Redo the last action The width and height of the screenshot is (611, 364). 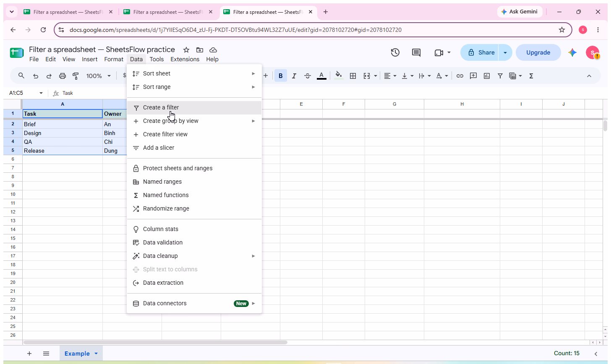pos(49,76)
